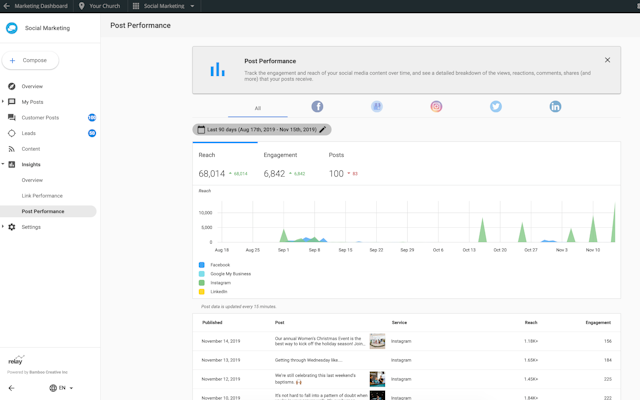The width and height of the screenshot is (640, 400).
Task: Show Twitter post performance
Action: [495, 106]
